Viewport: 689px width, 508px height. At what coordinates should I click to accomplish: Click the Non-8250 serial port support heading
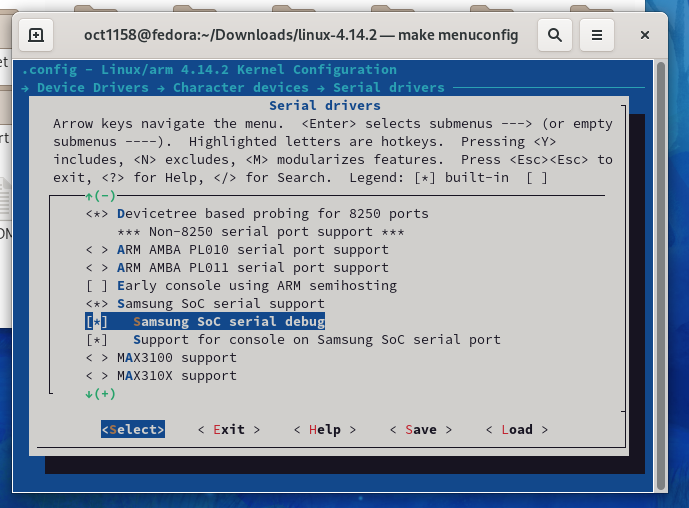pyautogui.click(x=261, y=232)
